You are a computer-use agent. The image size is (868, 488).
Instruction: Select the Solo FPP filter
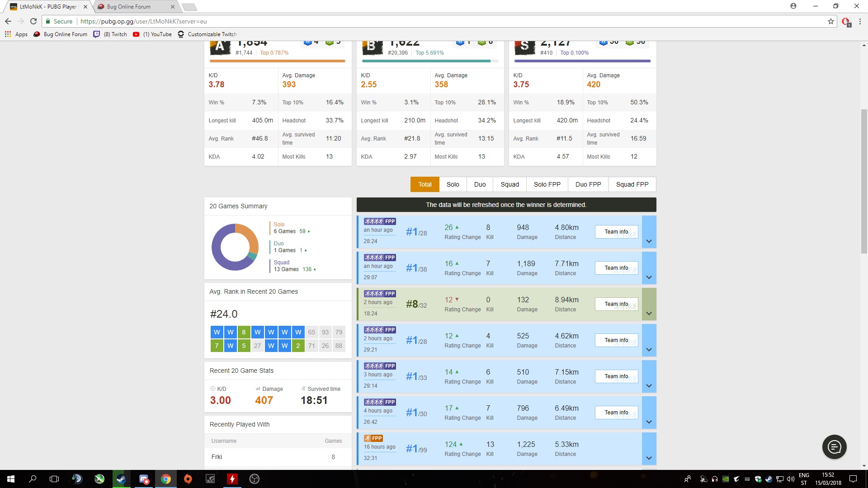click(x=547, y=184)
